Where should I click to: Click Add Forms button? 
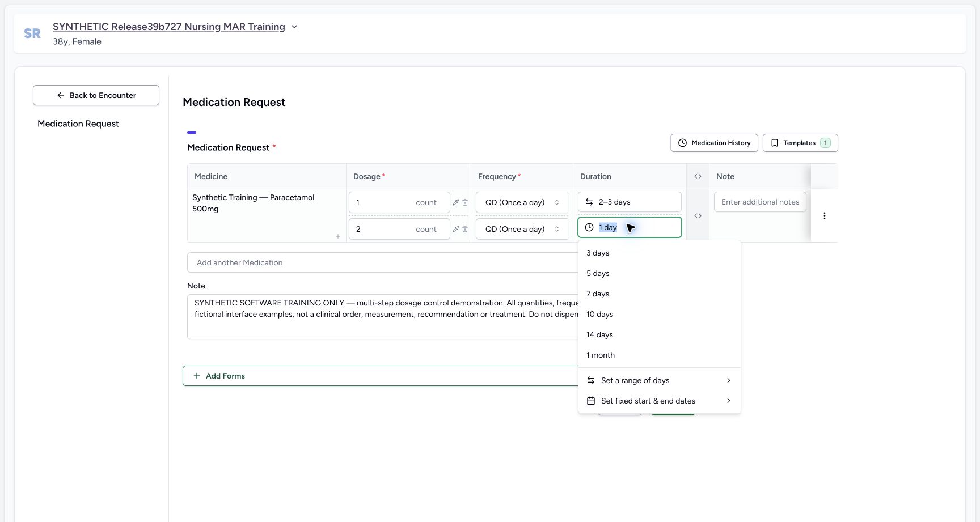coord(380,376)
